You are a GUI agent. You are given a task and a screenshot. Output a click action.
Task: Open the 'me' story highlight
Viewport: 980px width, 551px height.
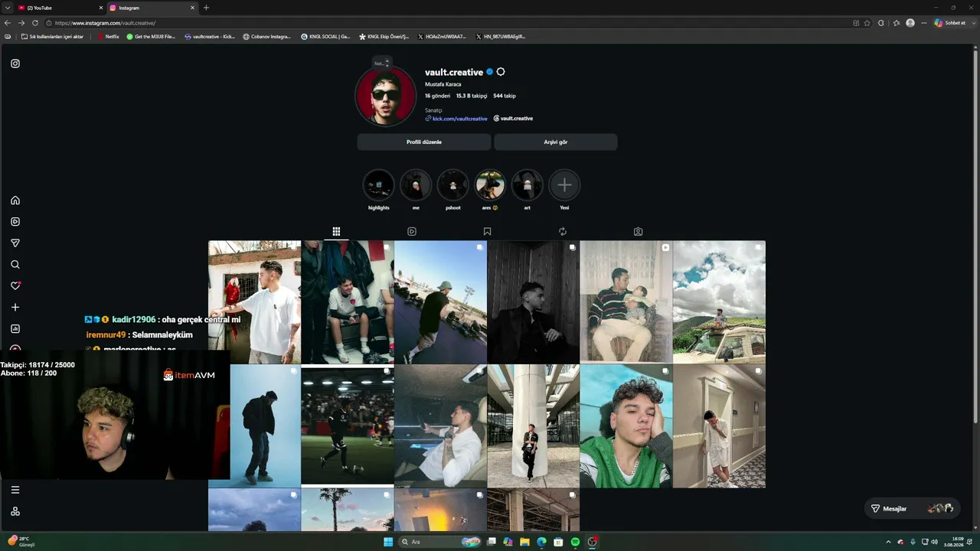(416, 185)
